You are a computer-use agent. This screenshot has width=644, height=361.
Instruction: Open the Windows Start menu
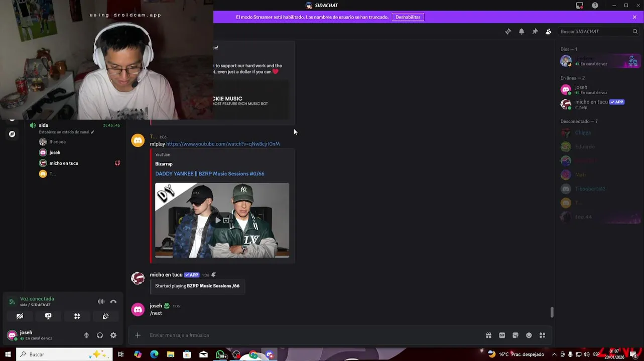tap(8, 354)
